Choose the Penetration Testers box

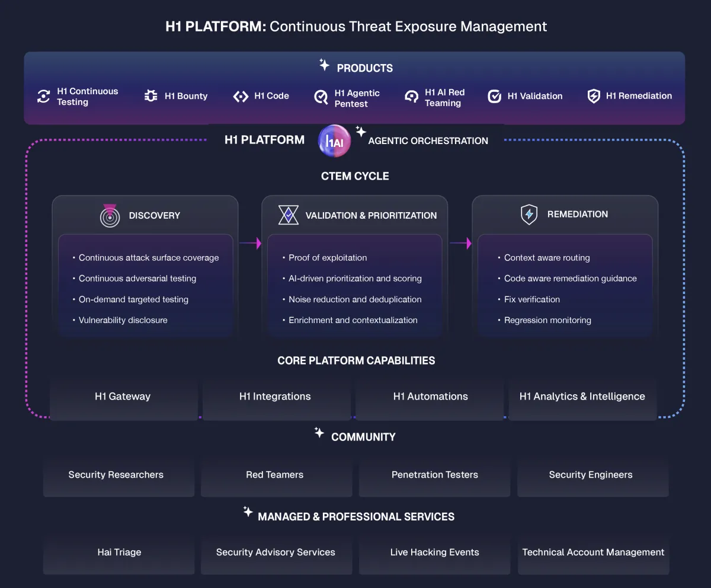point(434,475)
